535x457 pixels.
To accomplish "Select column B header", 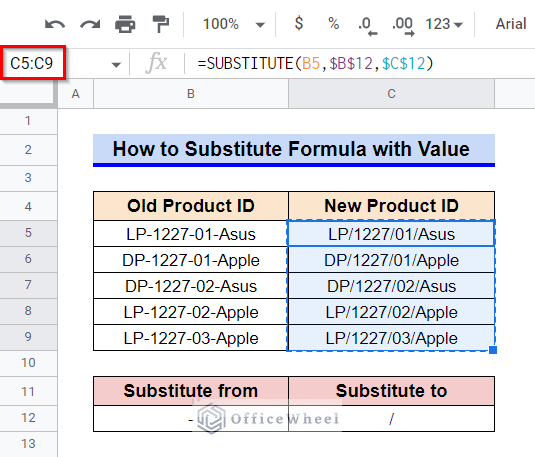I will point(191,94).
